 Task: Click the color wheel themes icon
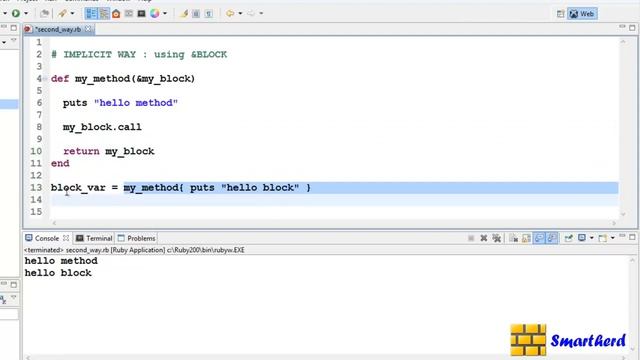(x=155, y=13)
